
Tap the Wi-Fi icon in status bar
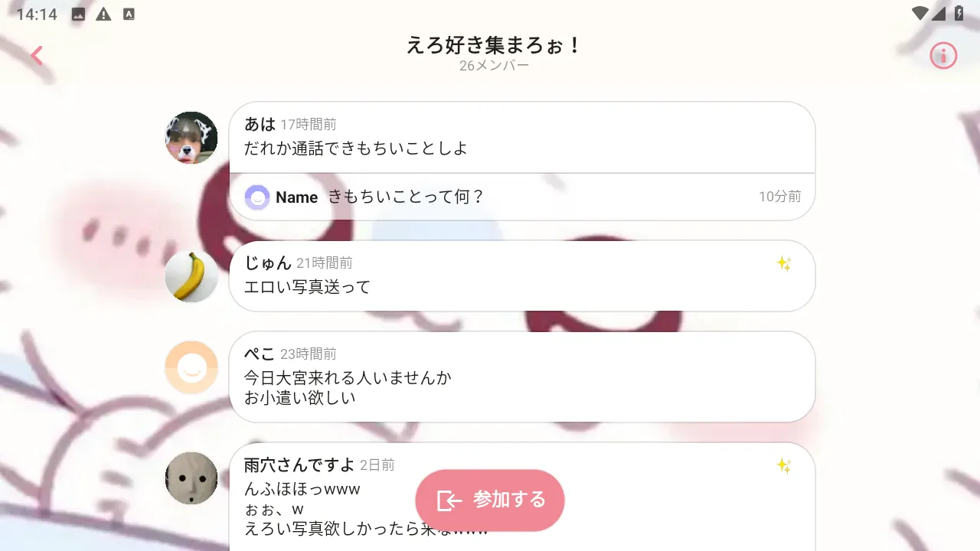tap(920, 13)
